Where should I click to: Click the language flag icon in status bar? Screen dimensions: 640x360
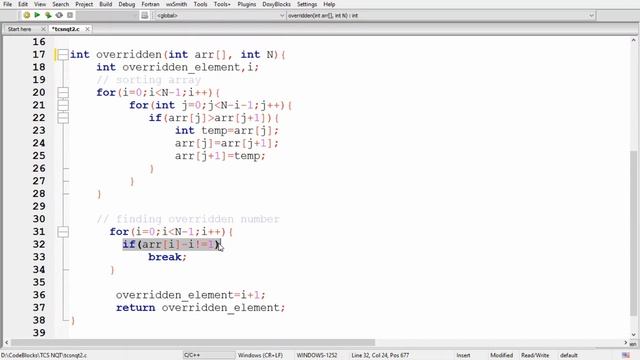(626, 355)
